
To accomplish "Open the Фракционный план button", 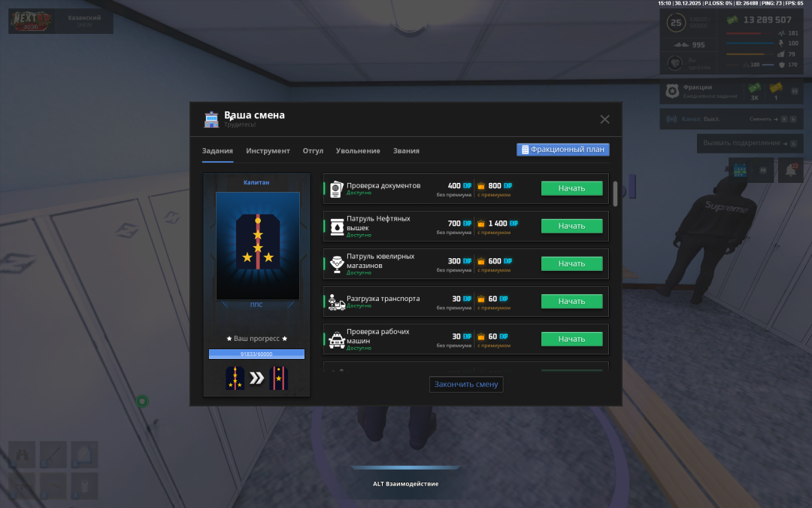I will (562, 150).
